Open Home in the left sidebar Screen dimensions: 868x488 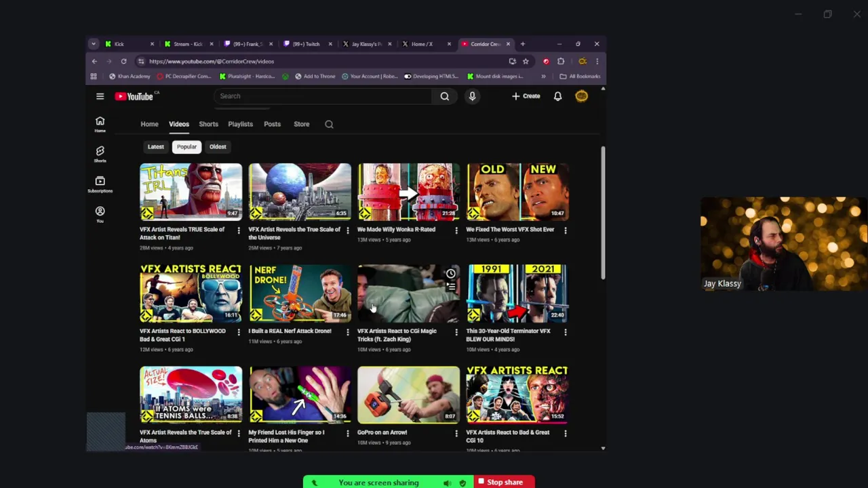(100, 124)
